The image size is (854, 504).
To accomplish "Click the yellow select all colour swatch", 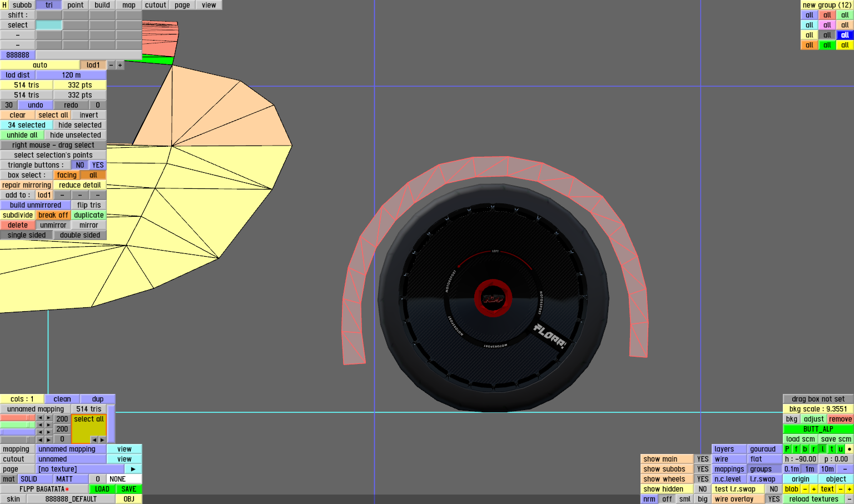I will (89, 428).
